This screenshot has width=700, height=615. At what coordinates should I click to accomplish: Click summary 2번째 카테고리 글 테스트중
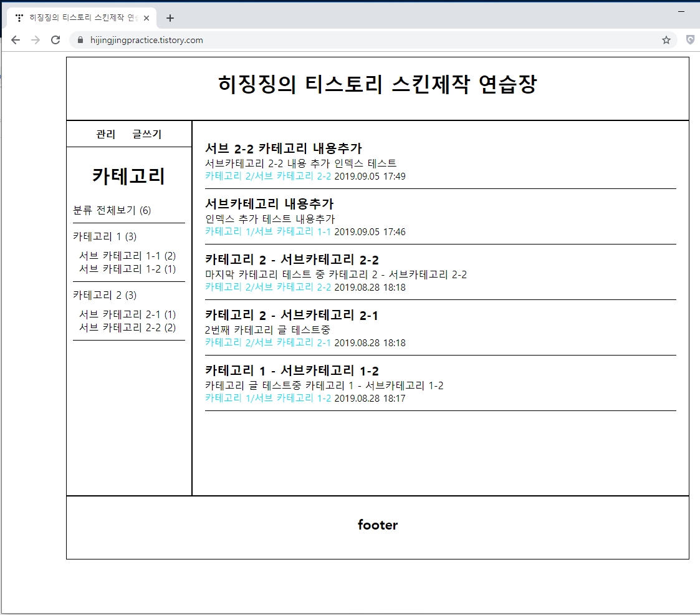[x=267, y=330]
